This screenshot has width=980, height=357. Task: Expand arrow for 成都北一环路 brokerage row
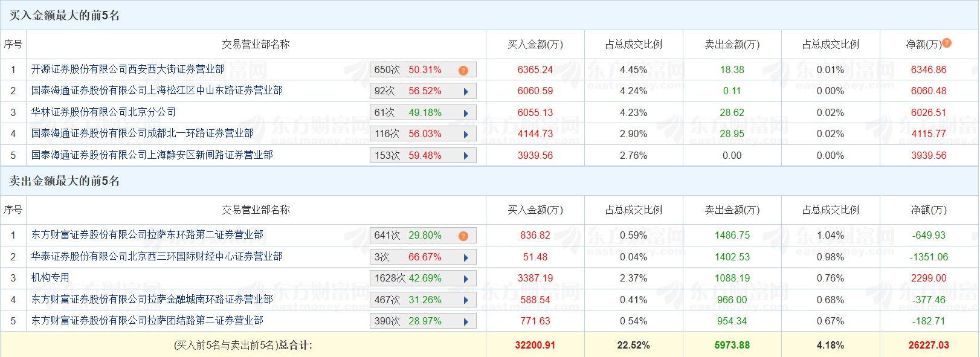coord(466,135)
